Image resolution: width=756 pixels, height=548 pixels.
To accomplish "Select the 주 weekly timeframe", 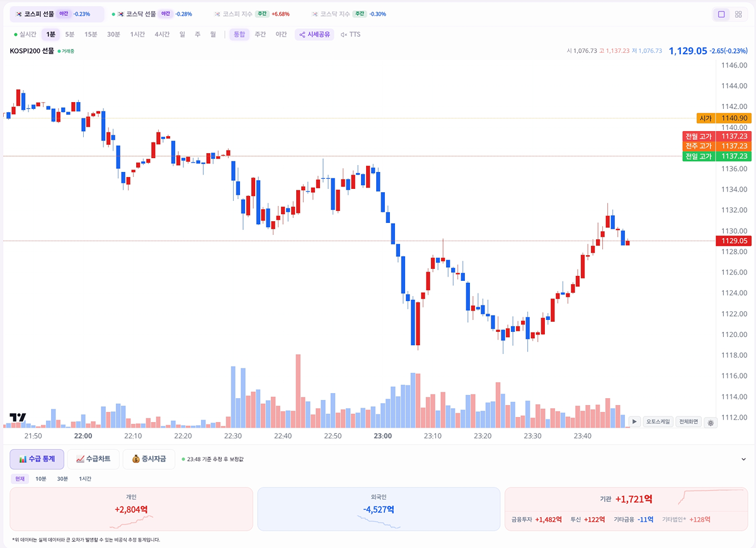I will pyautogui.click(x=197, y=35).
